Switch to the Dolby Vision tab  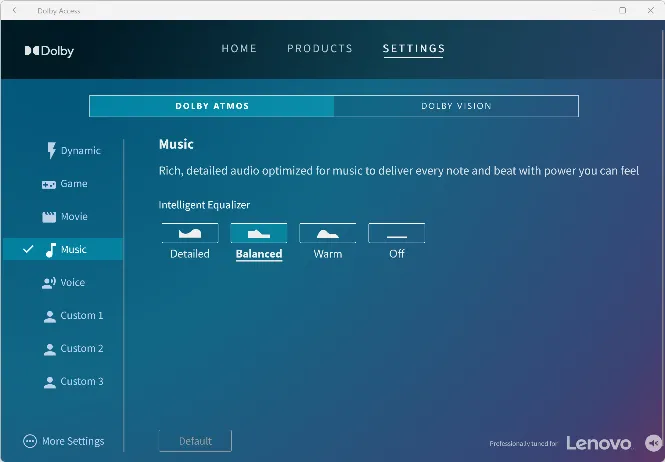pos(456,106)
